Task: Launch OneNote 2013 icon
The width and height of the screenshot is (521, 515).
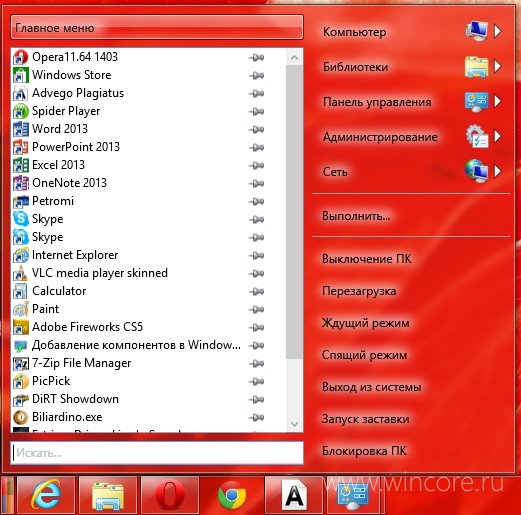Action: point(20,183)
